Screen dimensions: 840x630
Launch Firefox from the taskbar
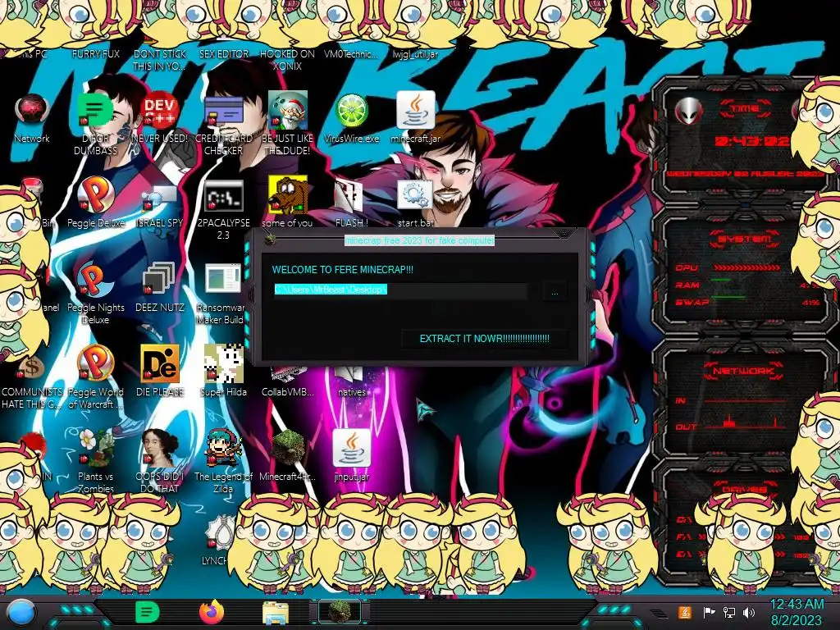(x=212, y=612)
